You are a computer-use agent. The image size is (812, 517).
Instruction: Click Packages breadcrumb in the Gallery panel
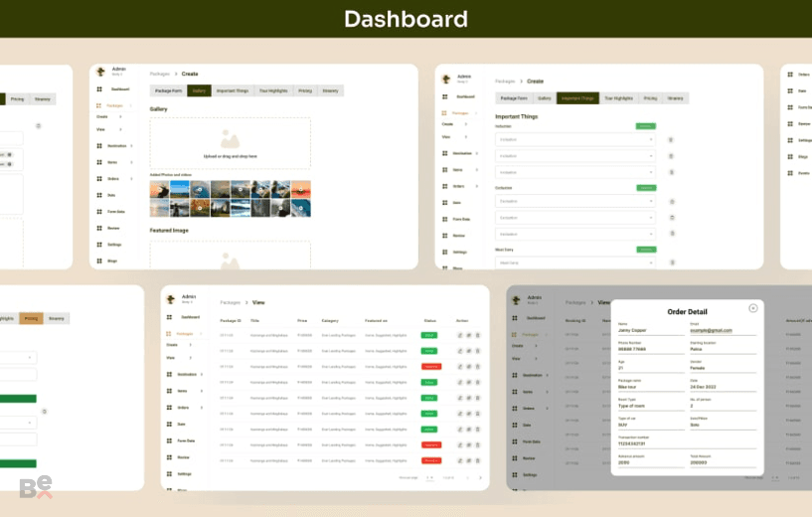160,75
